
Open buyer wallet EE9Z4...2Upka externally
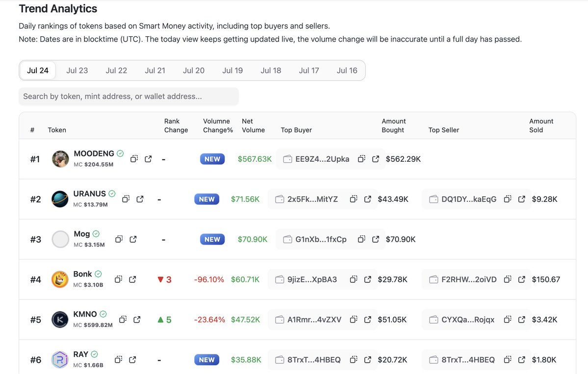(375, 159)
